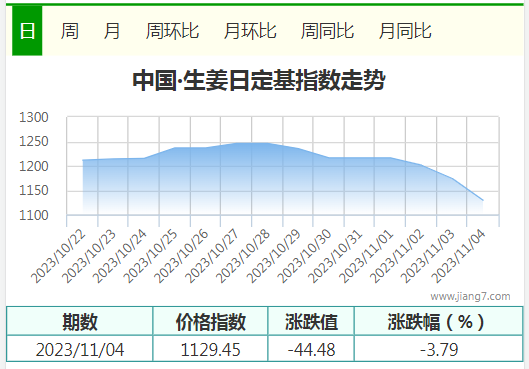Click the 2023/10/22 x-axis date label
The height and width of the screenshot is (369, 529).
pyautogui.click(x=58, y=257)
